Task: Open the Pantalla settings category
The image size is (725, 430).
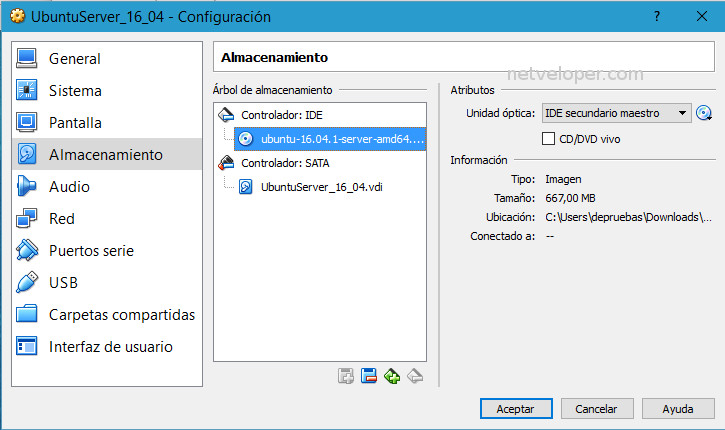Action: (107, 123)
